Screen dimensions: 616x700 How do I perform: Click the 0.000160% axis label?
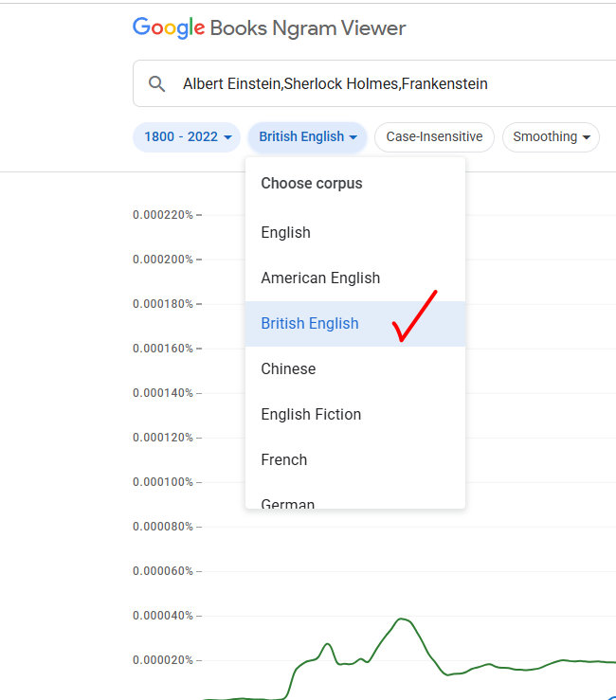pos(163,349)
